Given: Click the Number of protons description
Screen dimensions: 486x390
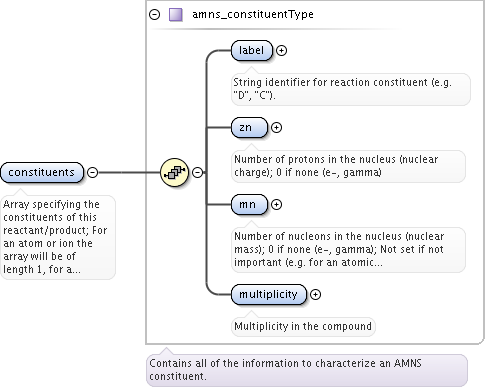Looking at the screenshot, I should coord(348,166).
